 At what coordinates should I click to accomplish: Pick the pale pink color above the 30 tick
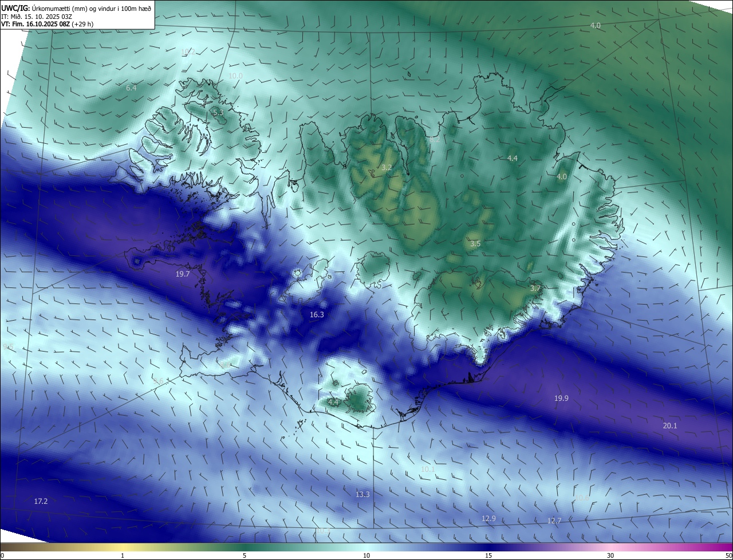coord(610,547)
